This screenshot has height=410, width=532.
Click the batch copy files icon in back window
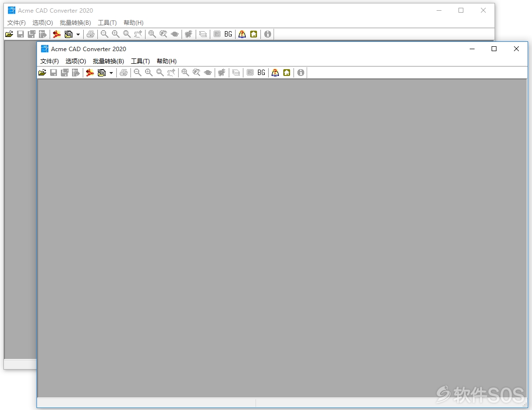(x=69, y=34)
